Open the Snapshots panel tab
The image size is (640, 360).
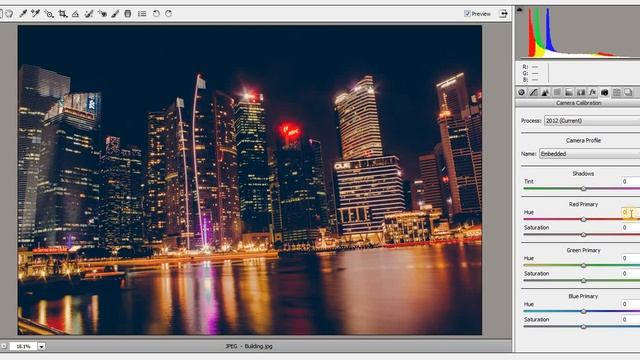[628, 93]
